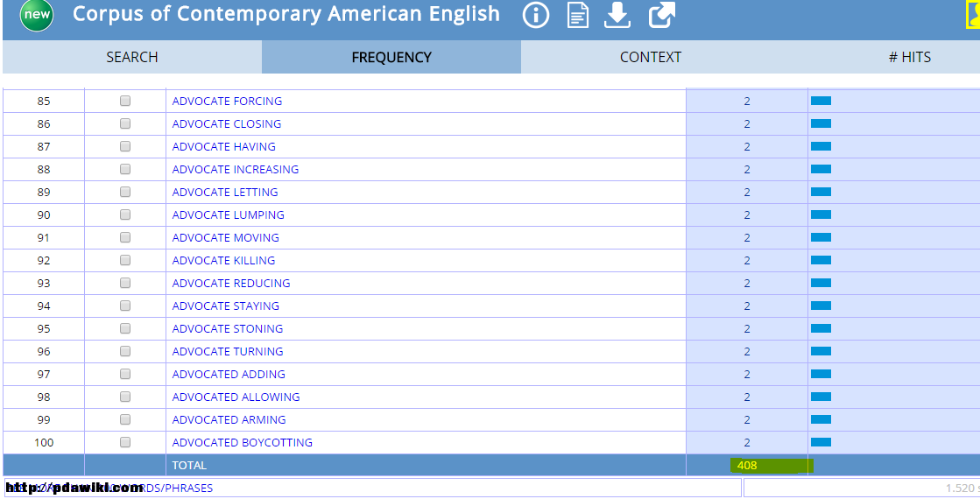
Task: Check the box for ADVOCATE INCREASING
Action: pyautogui.click(x=125, y=169)
